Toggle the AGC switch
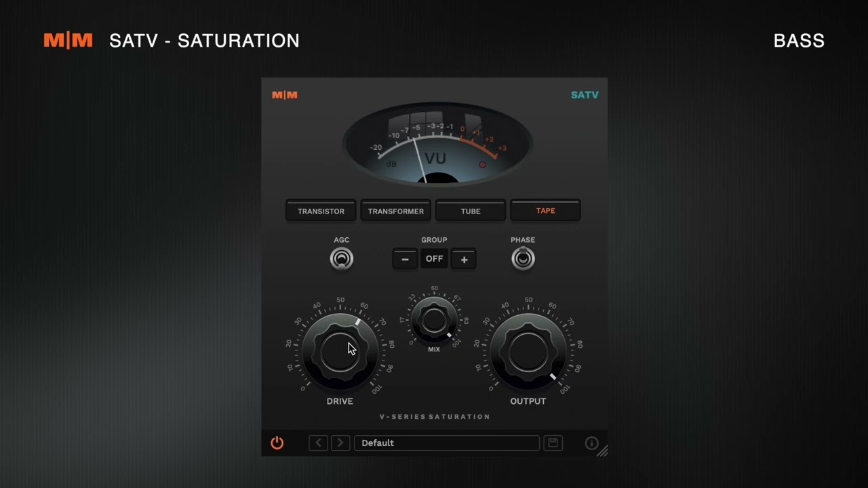The image size is (868, 488). (x=341, y=259)
